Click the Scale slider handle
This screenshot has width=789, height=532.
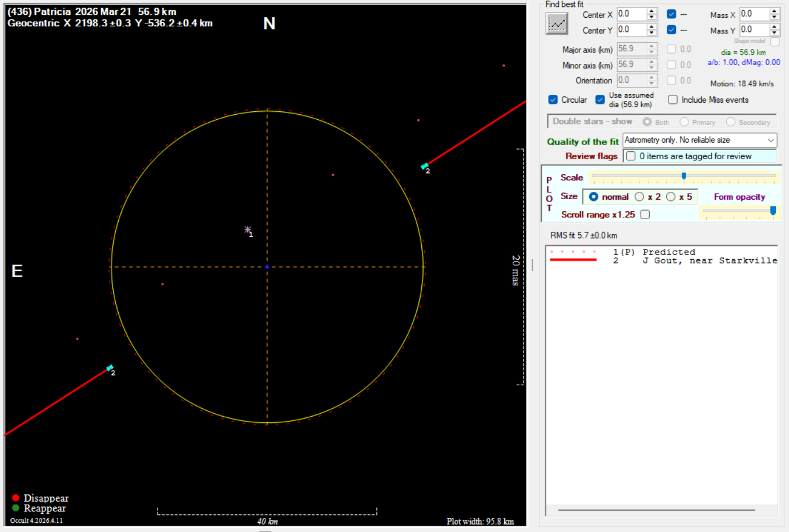683,176
